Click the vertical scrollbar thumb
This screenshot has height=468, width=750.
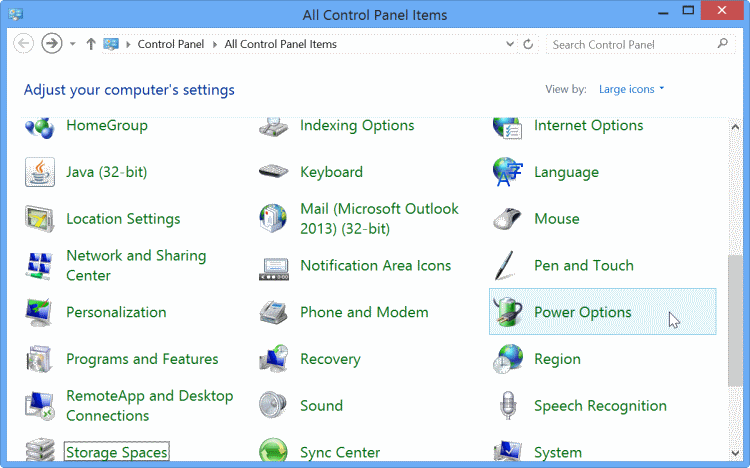736,320
